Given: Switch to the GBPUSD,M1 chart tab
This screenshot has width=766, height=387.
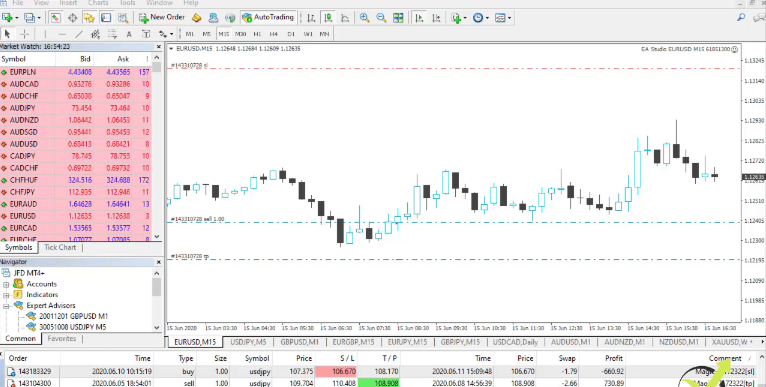Looking at the screenshot, I should 299,342.
